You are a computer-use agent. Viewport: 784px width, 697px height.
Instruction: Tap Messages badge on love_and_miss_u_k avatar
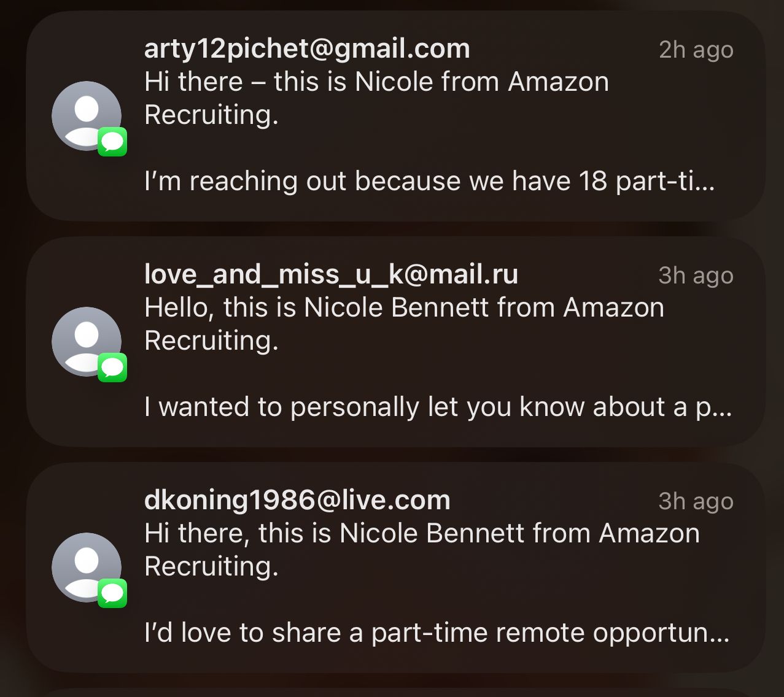point(112,368)
